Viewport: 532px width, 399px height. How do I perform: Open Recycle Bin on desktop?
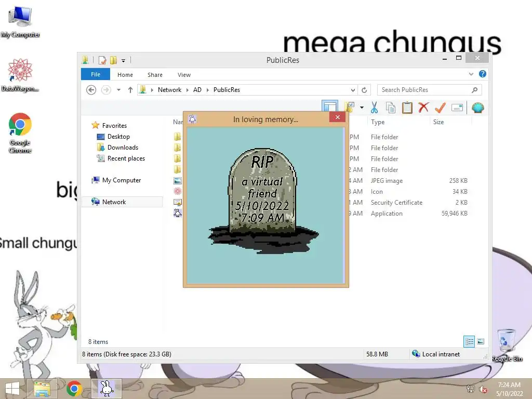click(x=507, y=345)
